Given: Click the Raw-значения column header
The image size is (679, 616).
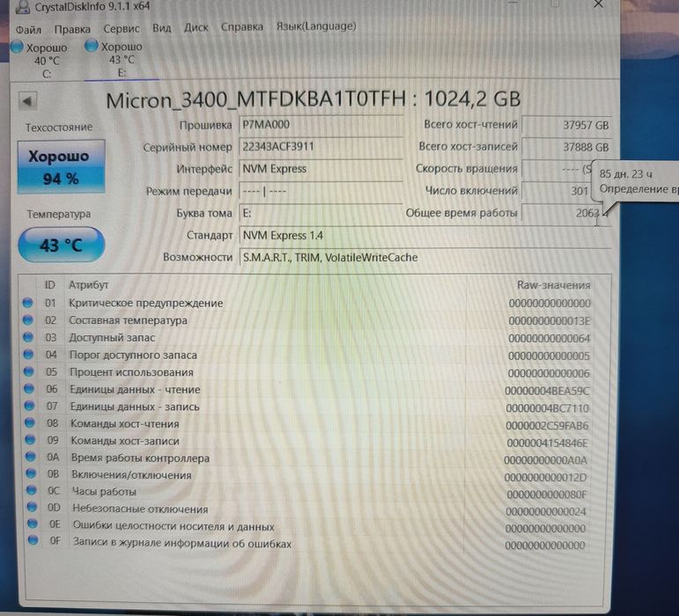Looking at the screenshot, I should [553, 285].
